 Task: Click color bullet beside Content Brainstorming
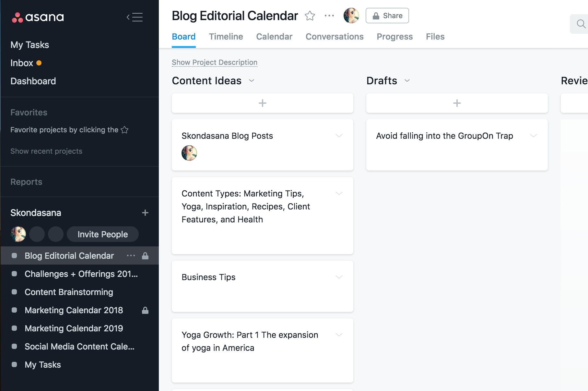coord(14,292)
